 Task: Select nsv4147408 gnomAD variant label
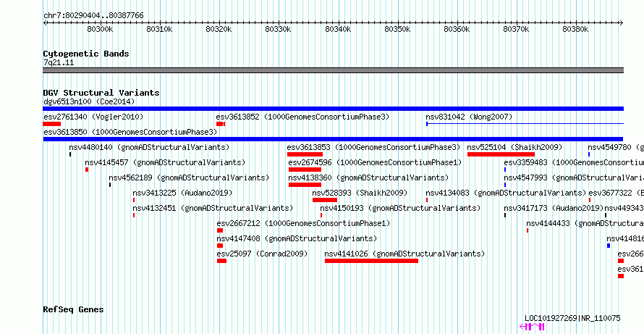tap(297, 238)
